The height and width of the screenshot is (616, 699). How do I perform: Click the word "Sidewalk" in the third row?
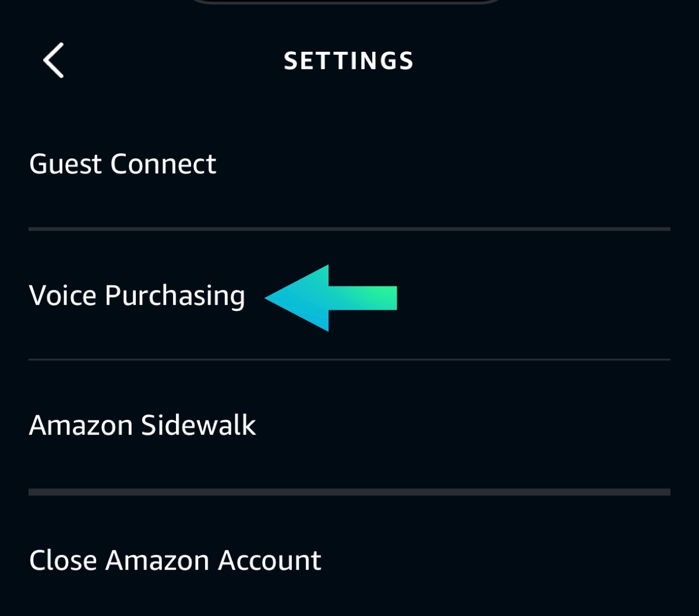(x=198, y=425)
